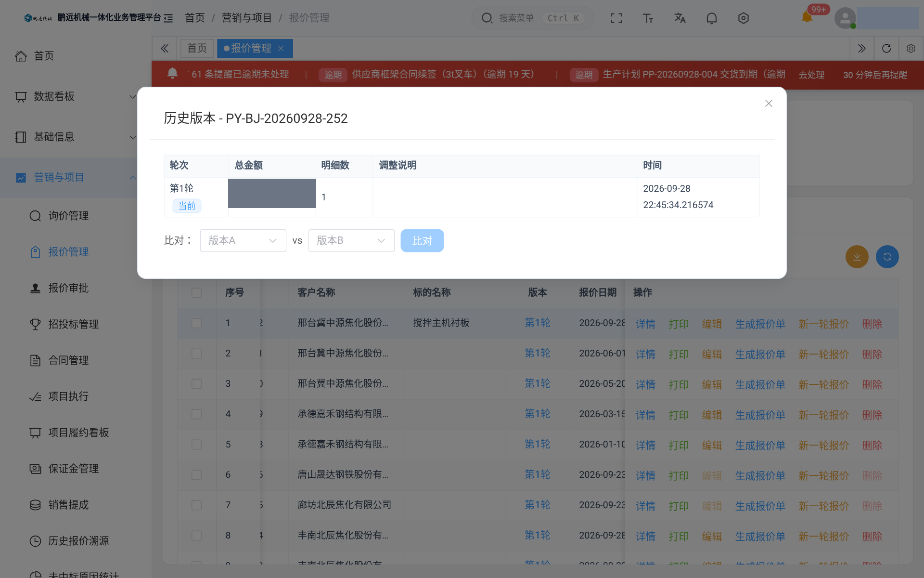The width and height of the screenshot is (924, 578).
Task: Open 报价审批 in sidebar
Action: point(68,288)
